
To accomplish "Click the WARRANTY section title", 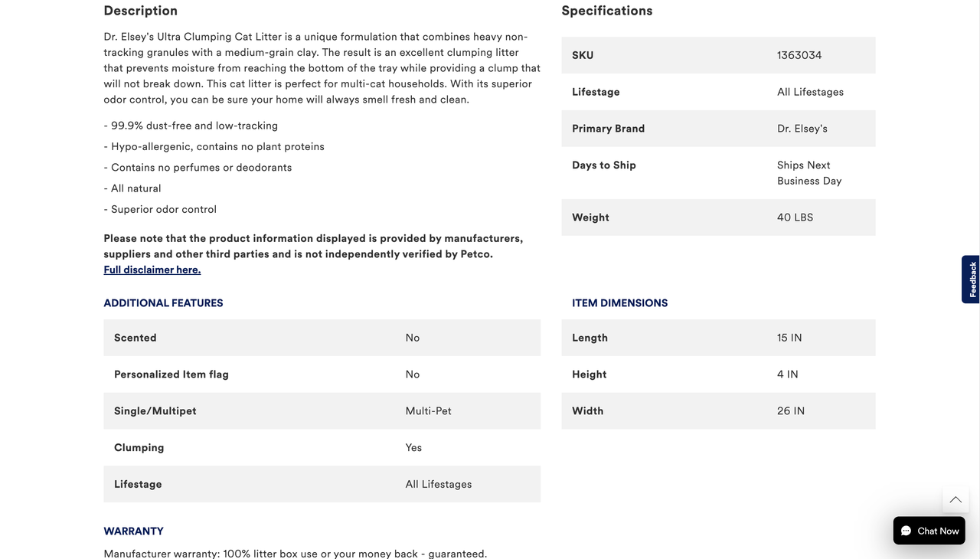I will [x=133, y=531].
